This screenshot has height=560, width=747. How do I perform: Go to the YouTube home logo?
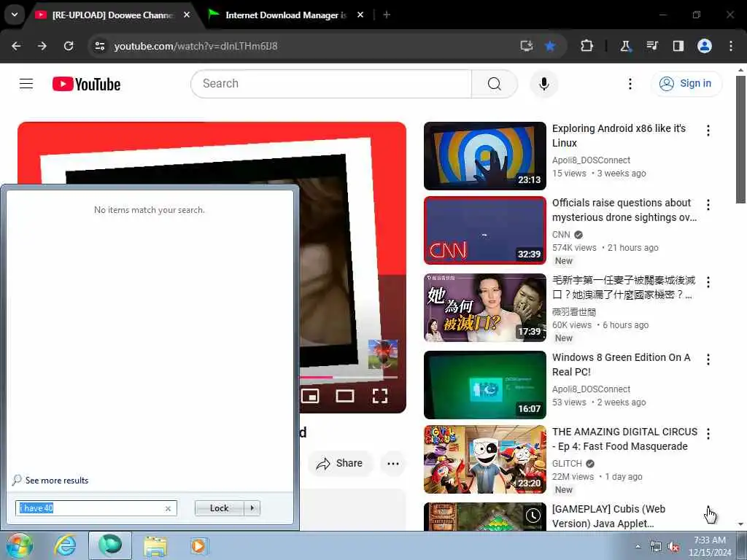pyautogui.click(x=86, y=85)
